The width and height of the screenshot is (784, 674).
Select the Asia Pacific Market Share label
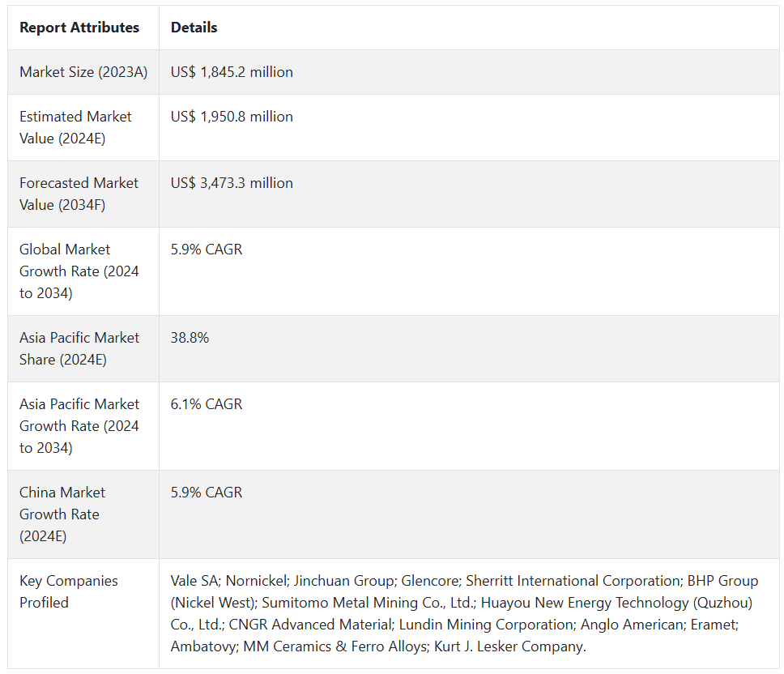click(79, 348)
